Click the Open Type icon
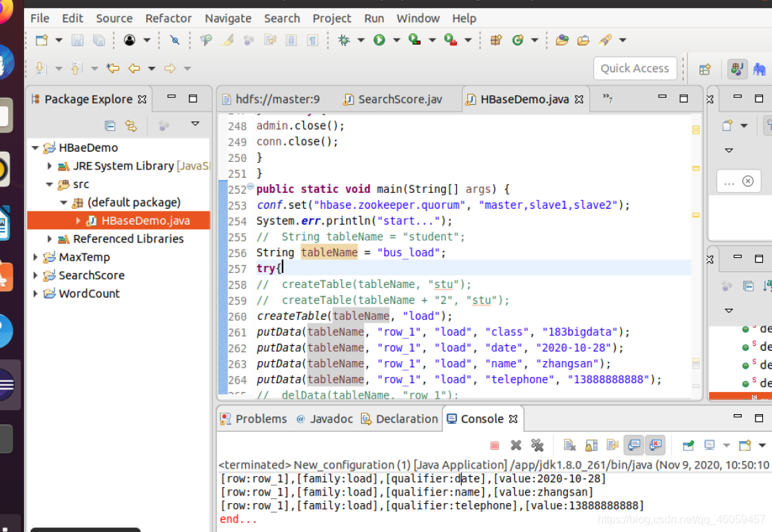Viewport: 772px width, 532px height. click(562, 40)
